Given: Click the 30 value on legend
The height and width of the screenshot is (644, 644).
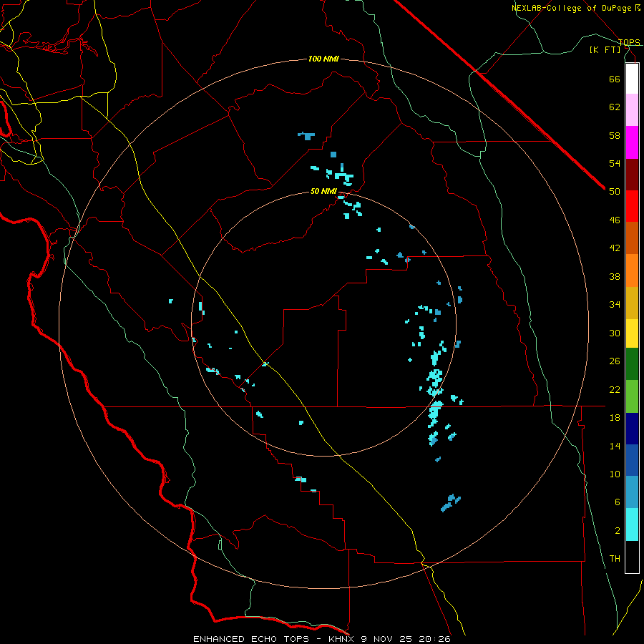Looking at the screenshot, I should pyautogui.click(x=615, y=333).
